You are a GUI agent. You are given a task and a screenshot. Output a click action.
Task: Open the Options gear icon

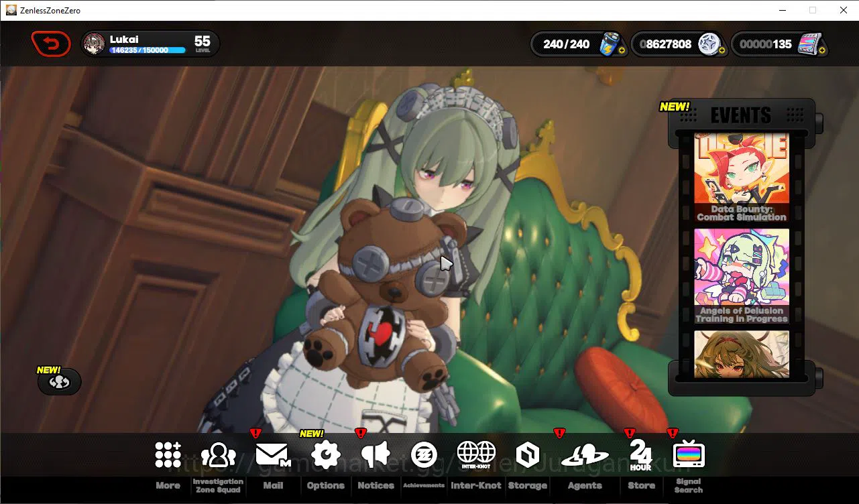pyautogui.click(x=326, y=455)
